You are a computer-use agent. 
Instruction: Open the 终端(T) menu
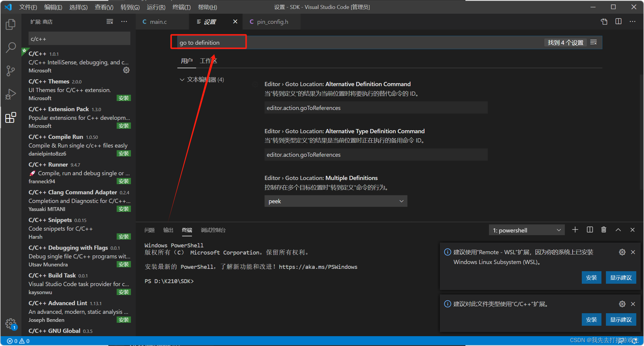[x=182, y=7]
